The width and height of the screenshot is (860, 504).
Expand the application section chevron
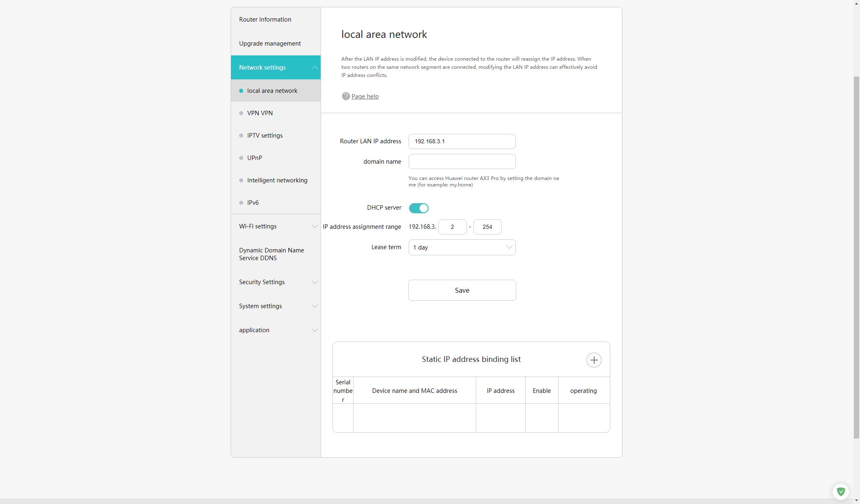pyautogui.click(x=314, y=330)
